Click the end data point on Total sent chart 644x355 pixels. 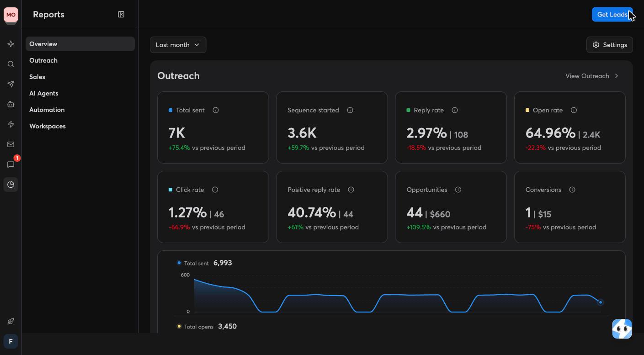point(601,302)
